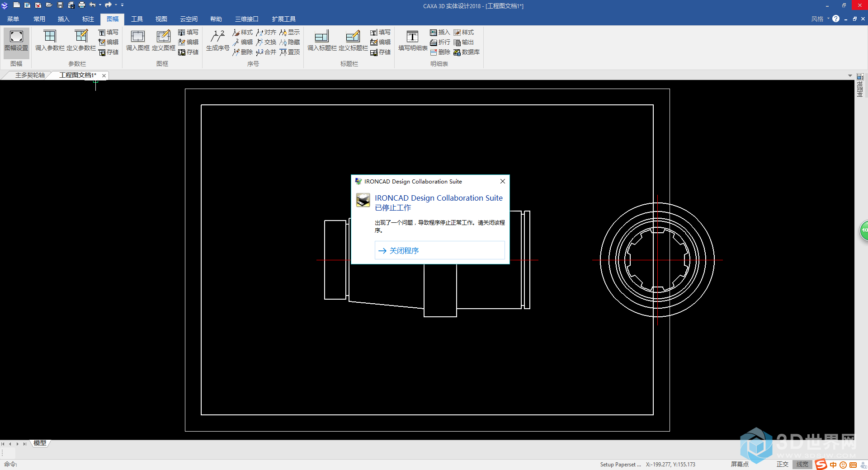Click 隐藏 in the 序号 group
The image size is (868, 470).
pyautogui.click(x=290, y=42)
